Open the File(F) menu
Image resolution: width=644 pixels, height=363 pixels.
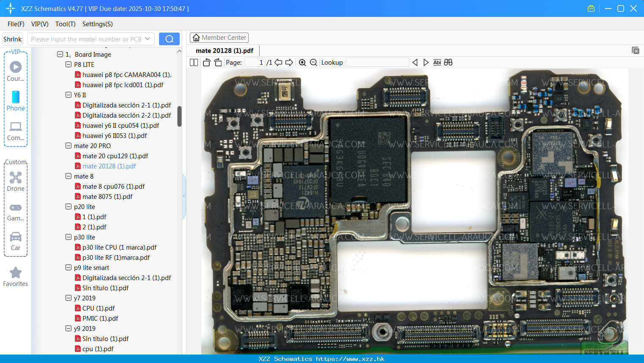click(x=16, y=24)
